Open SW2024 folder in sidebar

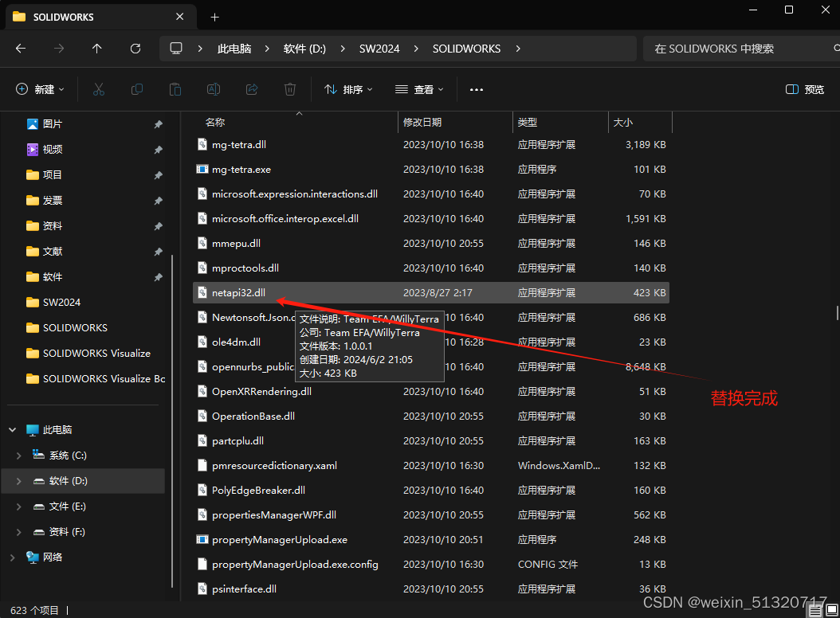click(x=61, y=302)
